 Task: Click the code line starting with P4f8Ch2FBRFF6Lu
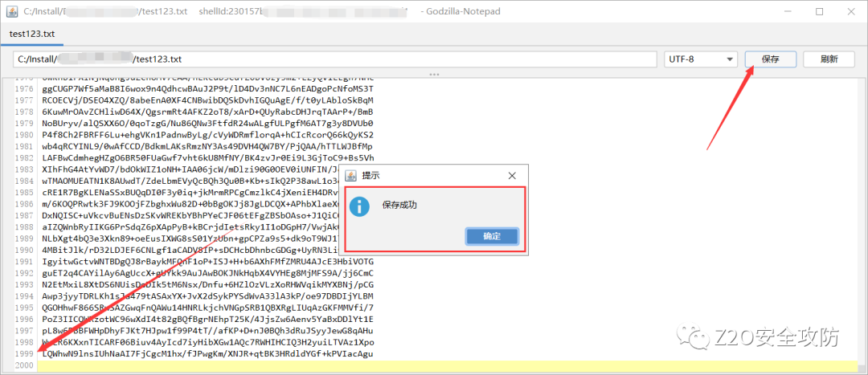tap(208, 135)
